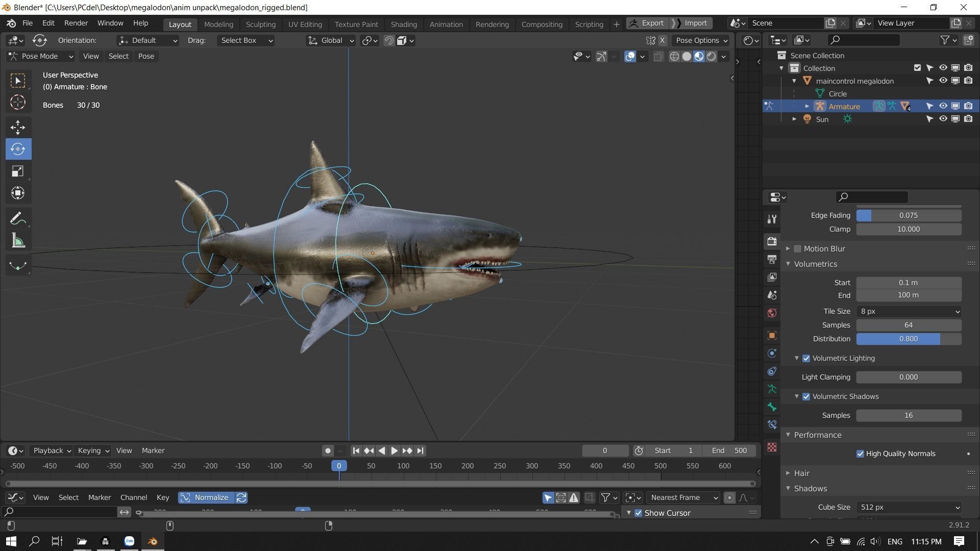Toggle viewport overlays button
Image resolution: width=980 pixels, height=551 pixels.
(630, 57)
